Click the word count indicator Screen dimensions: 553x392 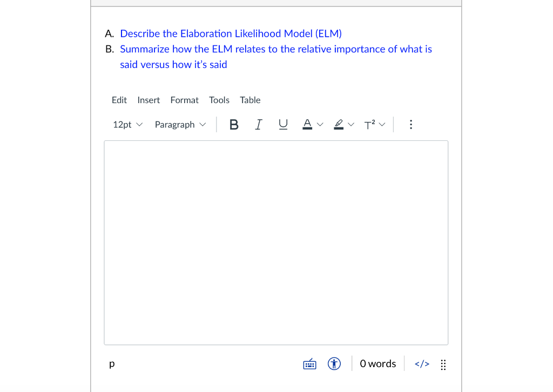point(377,364)
